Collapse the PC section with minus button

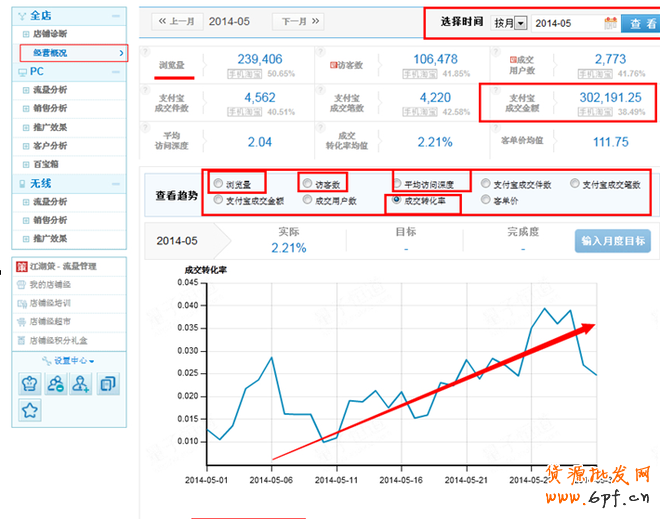(x=116, y=72)
